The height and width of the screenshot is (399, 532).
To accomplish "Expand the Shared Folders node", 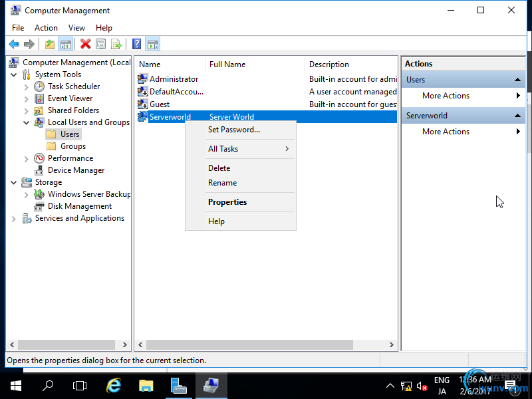I will [27, 110].
